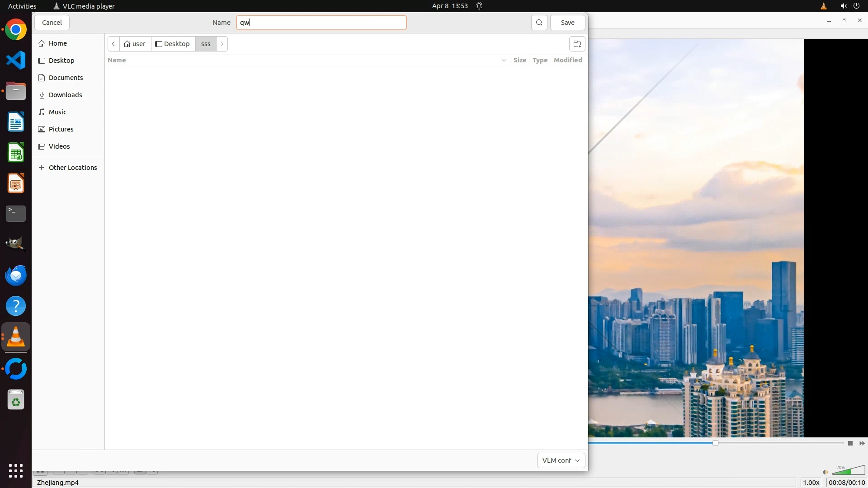Image resolution: width=868 pixels, height=488 pixels.
Task: Adjust the VLC volume slider at 70%
Action: [848, 471]
